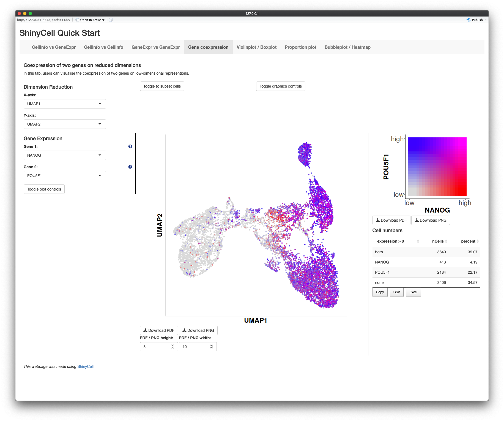Image resolution: width=504 pixels, height=421 pixels.
Task: Open the Proportion plot tab
Action: tap(300, 47)
